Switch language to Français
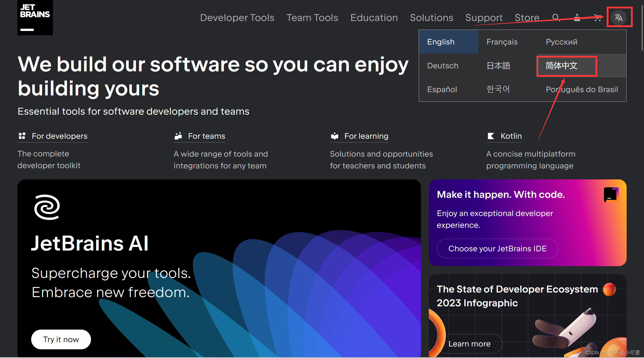 [502, 42]
